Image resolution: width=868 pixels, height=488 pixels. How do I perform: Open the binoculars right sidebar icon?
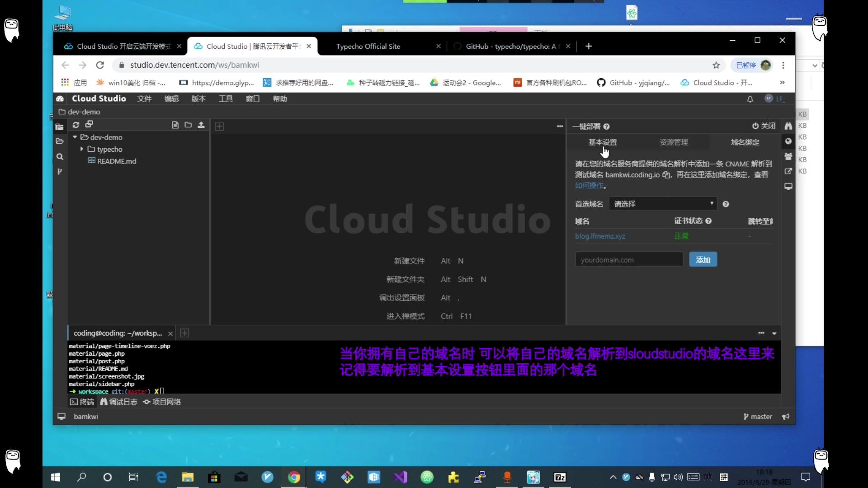pos(788,126)
